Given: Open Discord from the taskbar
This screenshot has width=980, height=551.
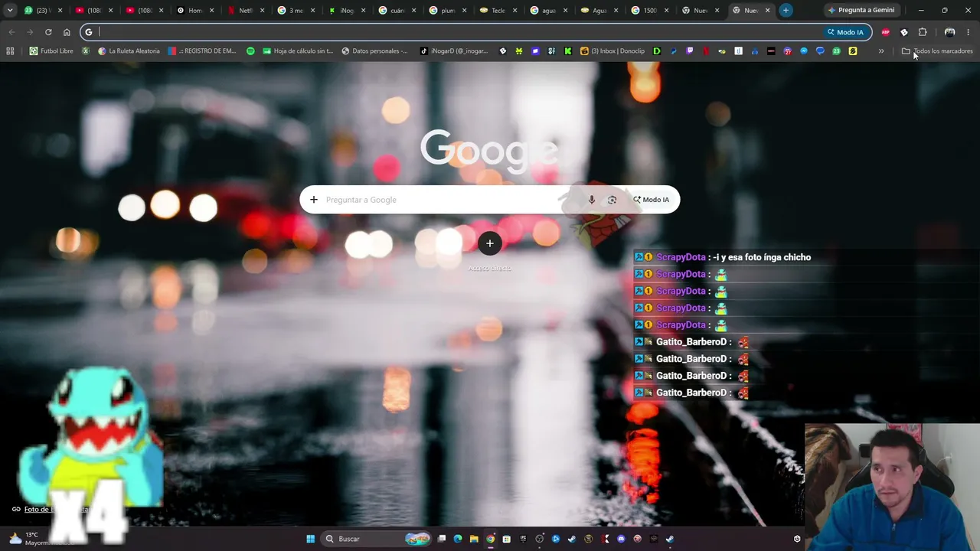Looking at the screenshot, I should point(621,539).
